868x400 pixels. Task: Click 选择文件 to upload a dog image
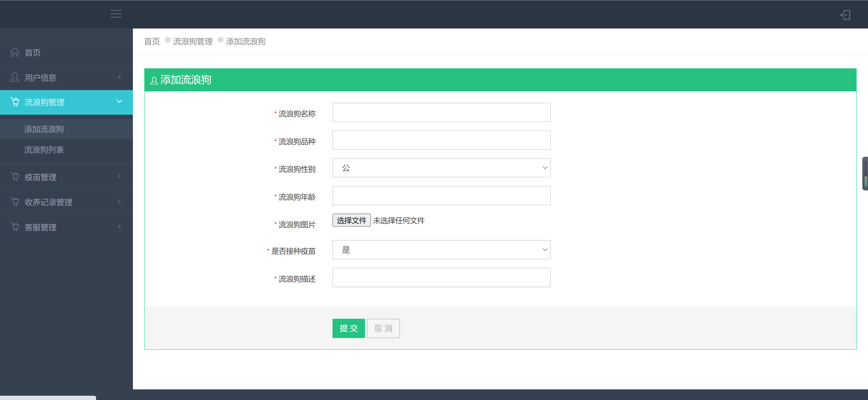point(351,220)
